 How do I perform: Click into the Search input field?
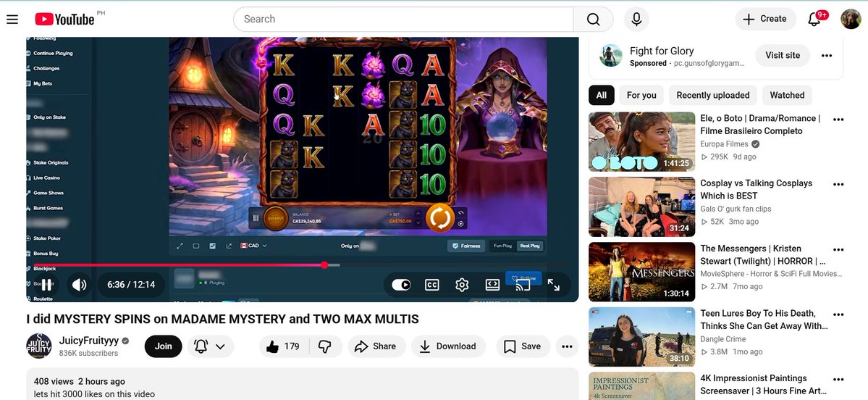click(403, 20)
